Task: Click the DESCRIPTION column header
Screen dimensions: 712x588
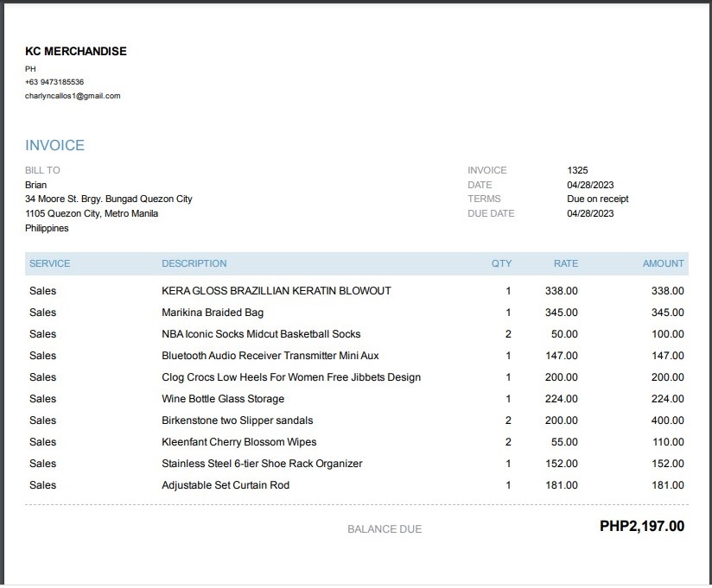Action: point(194,263)
